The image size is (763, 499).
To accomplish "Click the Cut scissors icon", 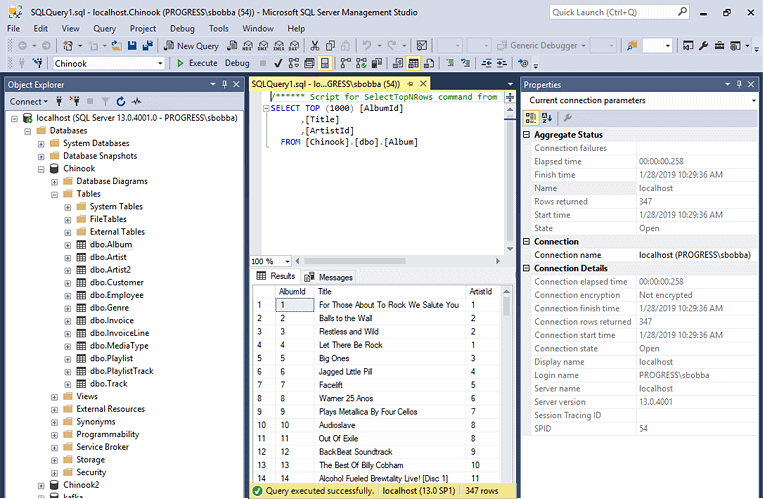I will tap(315, 46).
